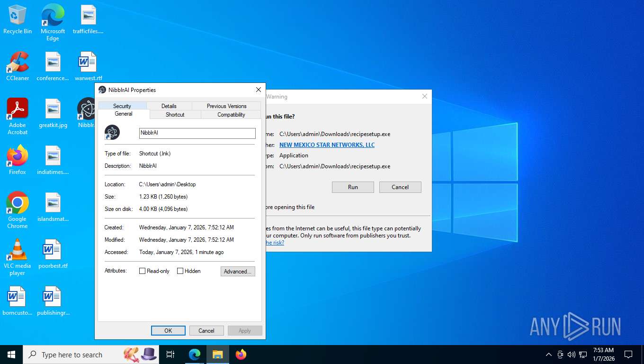Switch to the Details tab
Image resolution: width=644 pixels, height=364 pixels.
tap(169, 106)
